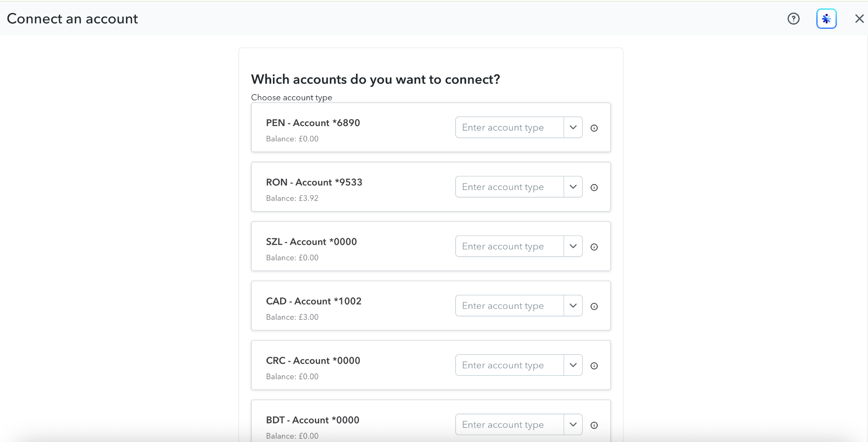Expand account type dropdown for PEN account
Screen dimensions: 868x442
point(573,127)
